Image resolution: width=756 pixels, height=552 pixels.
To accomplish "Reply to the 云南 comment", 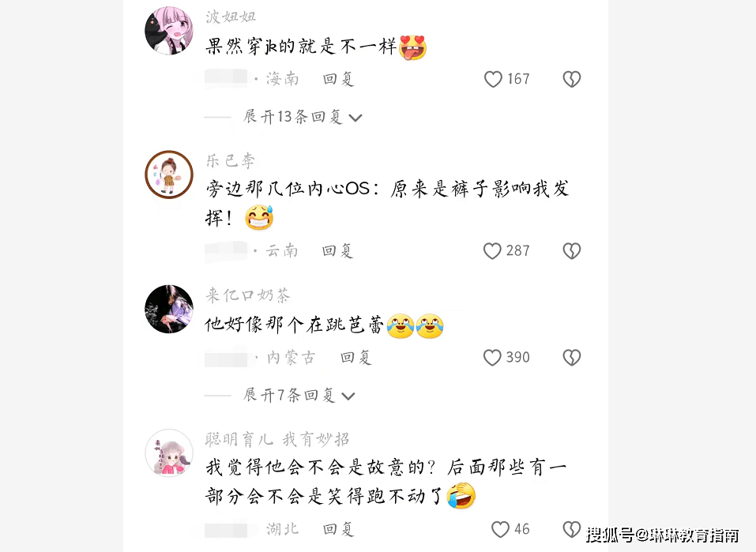I will click(x=337, y=250).
